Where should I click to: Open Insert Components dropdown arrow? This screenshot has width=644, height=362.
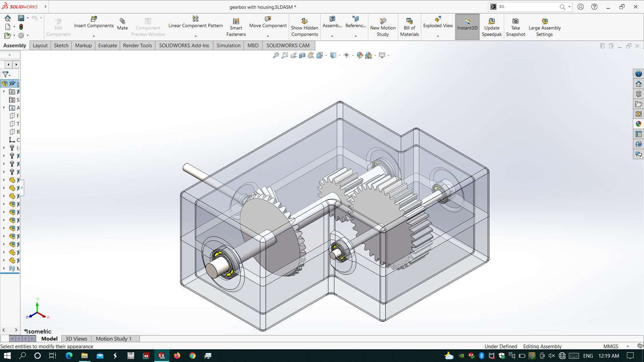point(94,36)
